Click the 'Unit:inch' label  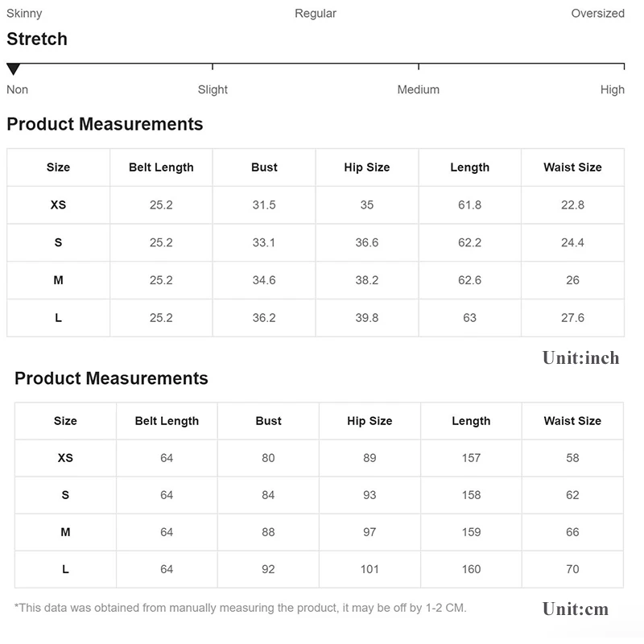580,358
